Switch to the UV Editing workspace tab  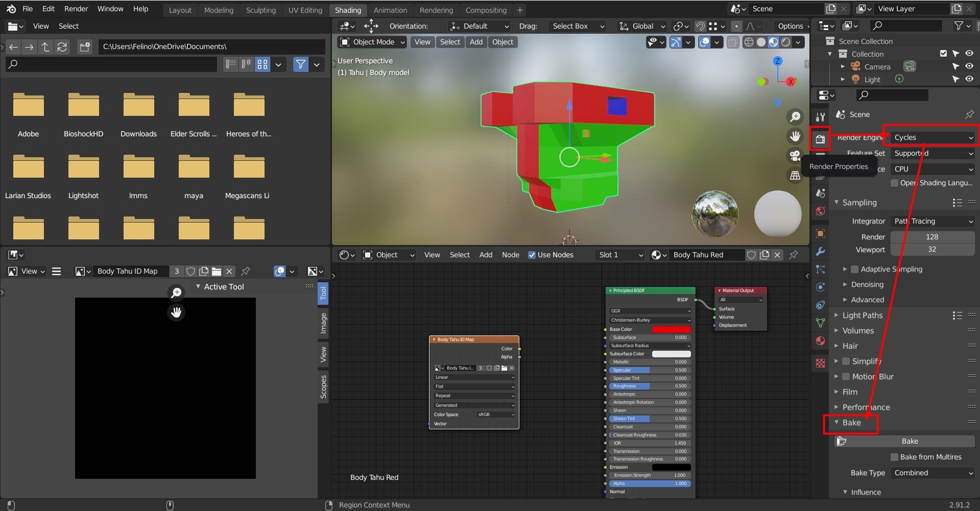point(305,10)
